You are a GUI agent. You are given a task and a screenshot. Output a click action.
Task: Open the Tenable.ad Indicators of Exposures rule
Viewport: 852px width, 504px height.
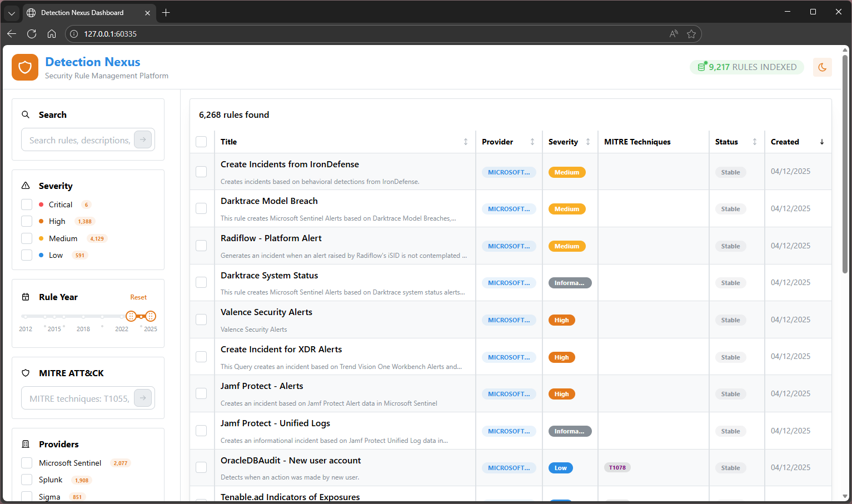click(x=290, y=497)
